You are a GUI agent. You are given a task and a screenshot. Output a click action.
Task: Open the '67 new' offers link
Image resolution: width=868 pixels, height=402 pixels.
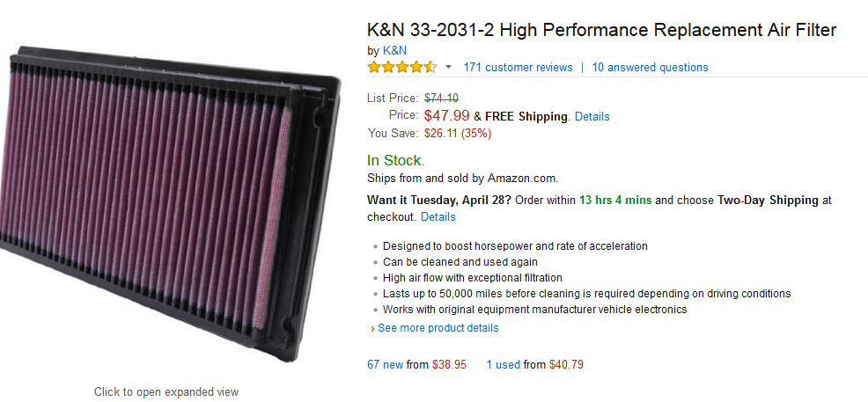click(385, 364)
